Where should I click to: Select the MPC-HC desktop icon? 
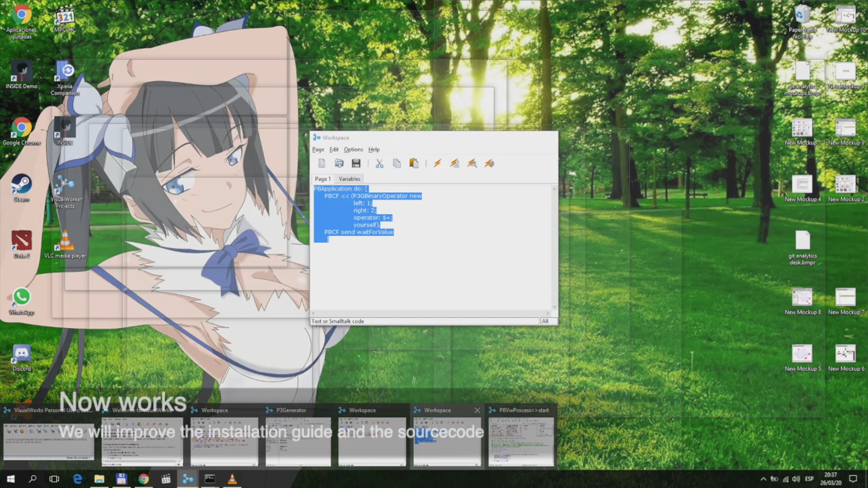(65, 18)
